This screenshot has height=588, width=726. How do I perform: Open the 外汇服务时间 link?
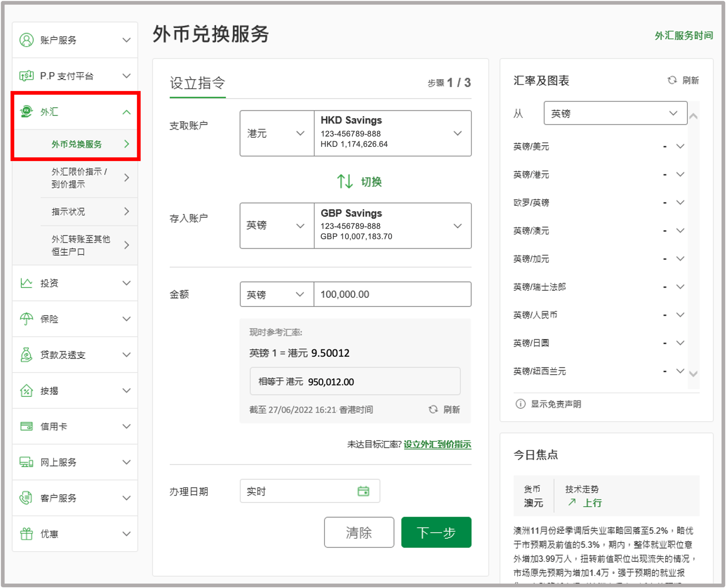pyautogui.click(x=684, y=35)
